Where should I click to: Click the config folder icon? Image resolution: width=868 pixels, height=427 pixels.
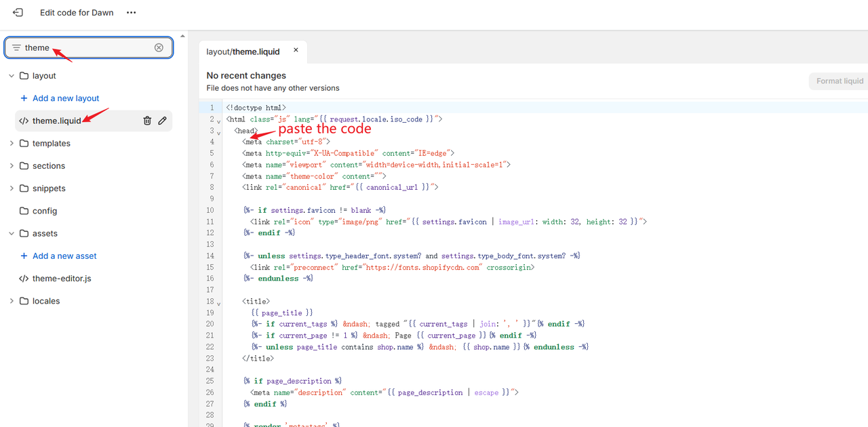coord(24,211)
